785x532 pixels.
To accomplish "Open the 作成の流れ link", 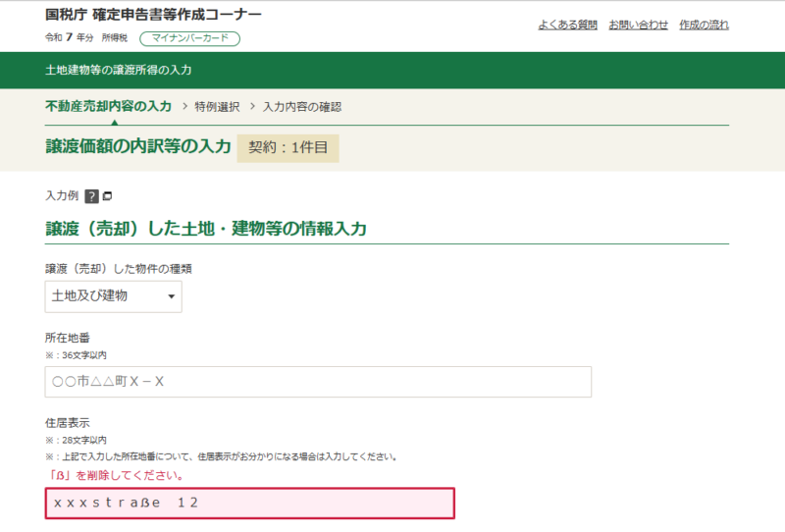I will [704, 25].
